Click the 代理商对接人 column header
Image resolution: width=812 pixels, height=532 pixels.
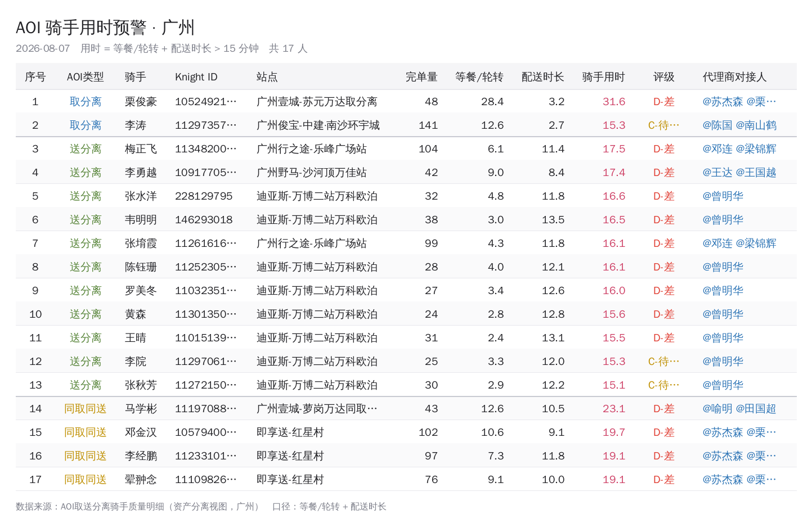click(735, 77)
